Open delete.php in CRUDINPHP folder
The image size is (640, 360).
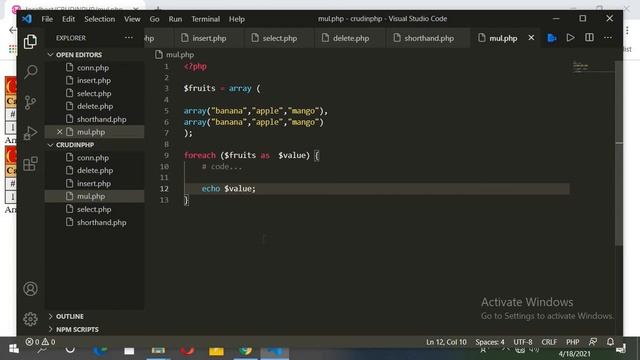click(93, 170)
